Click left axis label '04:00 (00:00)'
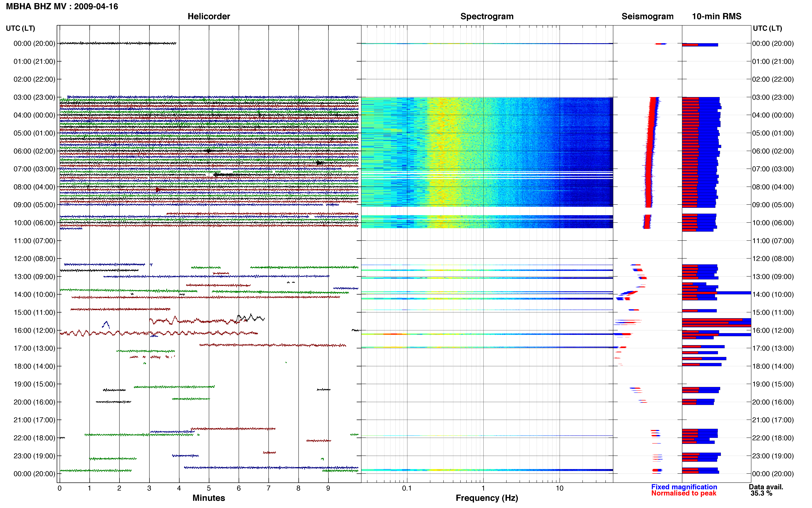Viewport: 812px width, 508px height. pos(34,115)
